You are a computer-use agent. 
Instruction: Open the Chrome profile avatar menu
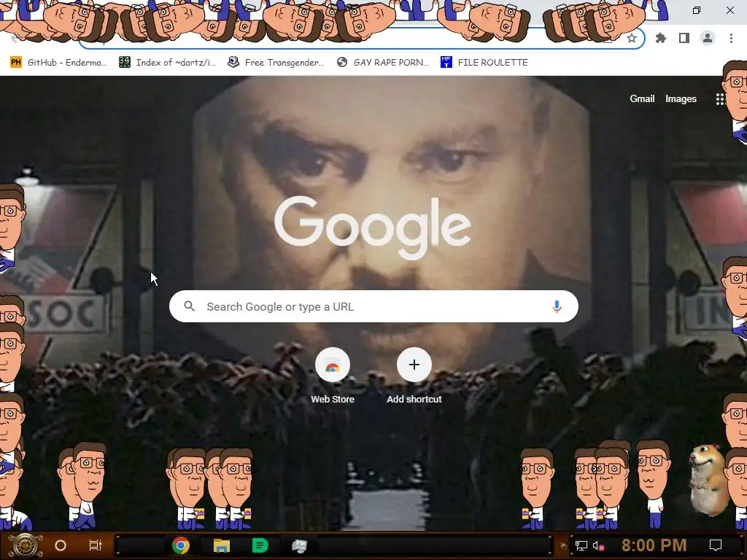click(x=708, y=38)
